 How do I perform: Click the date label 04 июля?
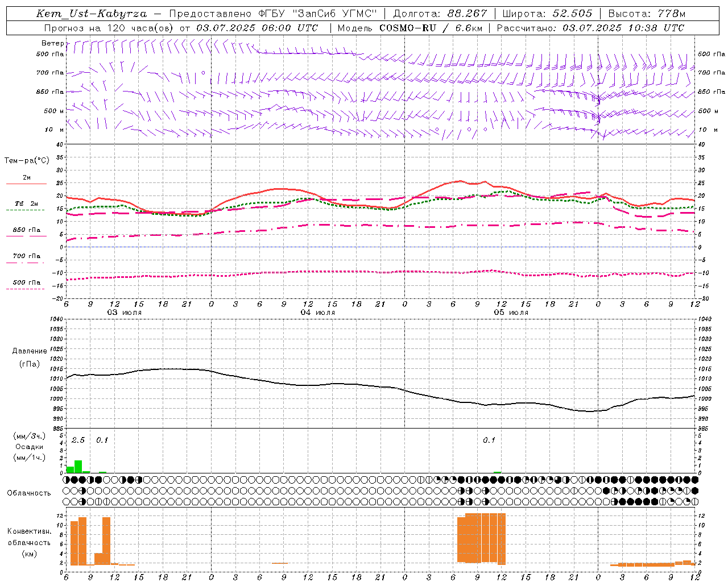(318, 313)
